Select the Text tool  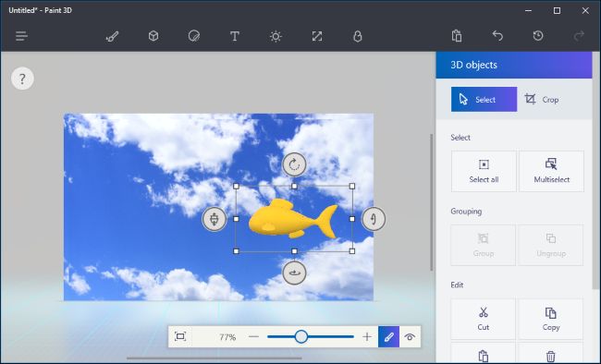[x=235, y=36]
